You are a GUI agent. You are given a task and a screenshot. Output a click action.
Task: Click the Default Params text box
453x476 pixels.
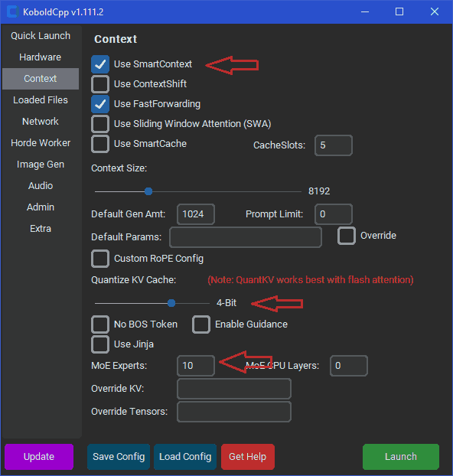[x=246, y=237]
